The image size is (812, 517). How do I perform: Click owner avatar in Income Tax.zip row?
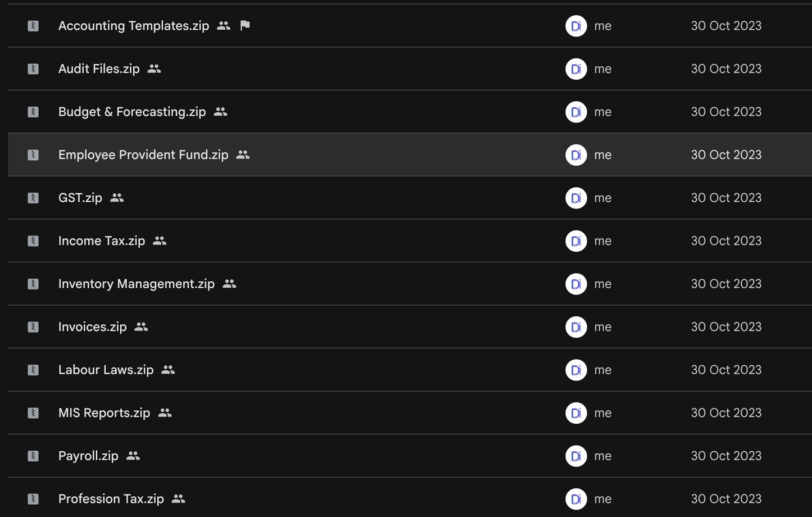tap(576, 241)
